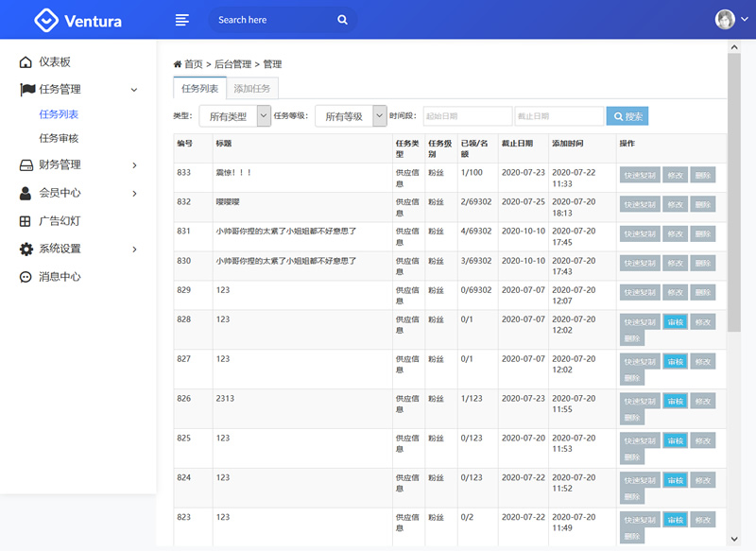Click the 仪表板 home icon
Image resolution: width=756 pixels, height=551 pixels.
(26, 62)
